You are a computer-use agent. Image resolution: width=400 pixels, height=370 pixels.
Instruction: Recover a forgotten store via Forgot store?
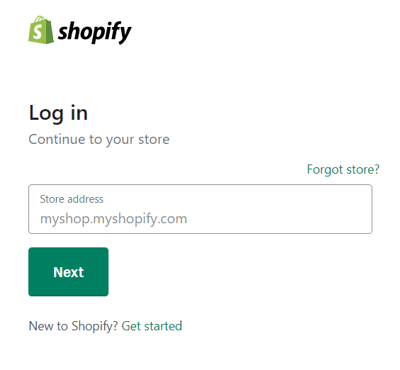point(343,169)
